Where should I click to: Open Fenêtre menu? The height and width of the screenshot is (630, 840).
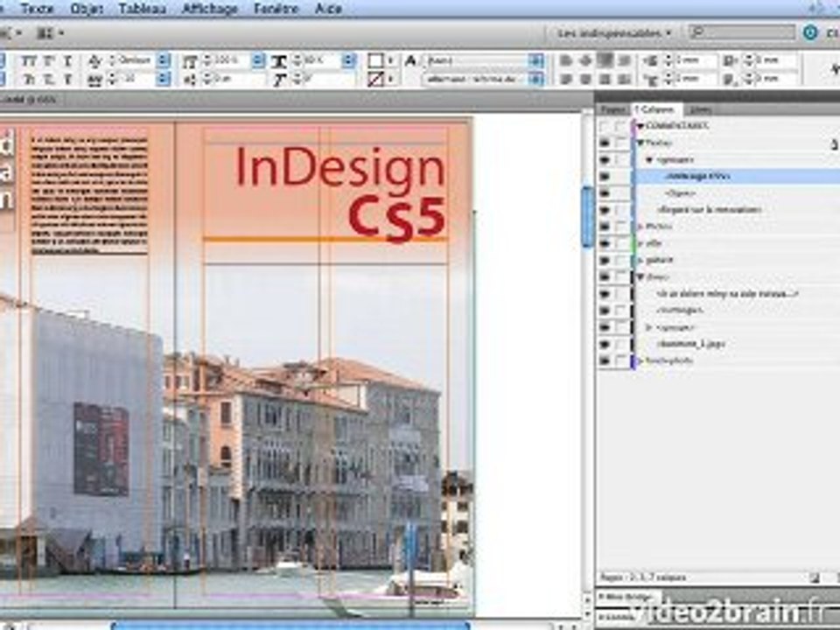pyautogui.click(x=276, y=8)
